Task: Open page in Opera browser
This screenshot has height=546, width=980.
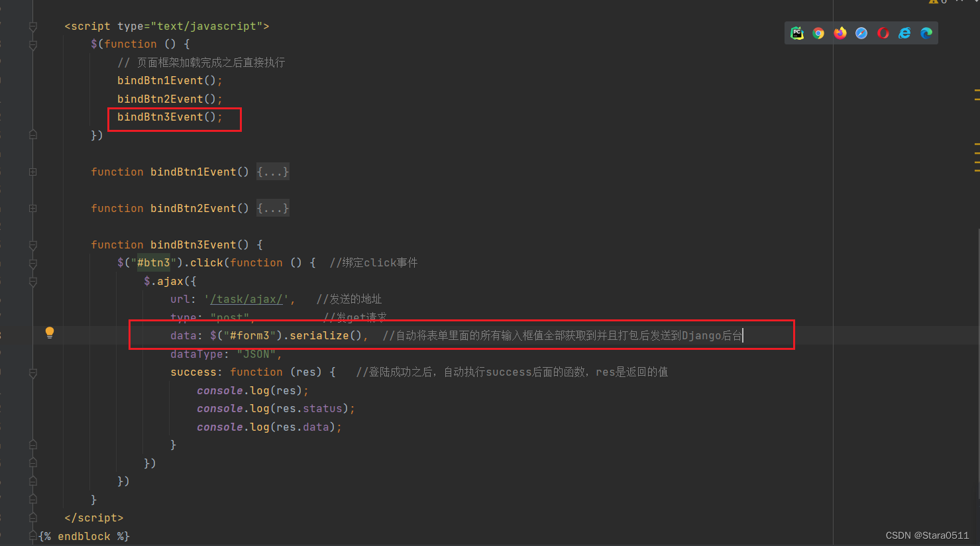Action: [x=883, y=33]
